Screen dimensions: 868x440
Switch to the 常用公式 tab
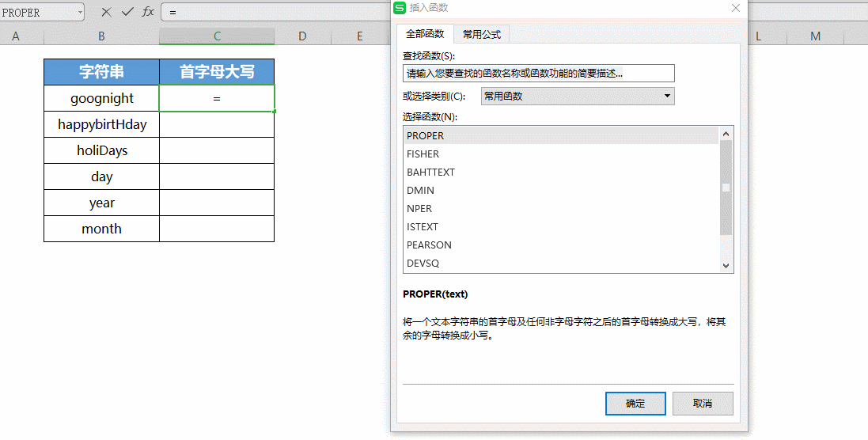pyautogui.click(x=482, y=34)
